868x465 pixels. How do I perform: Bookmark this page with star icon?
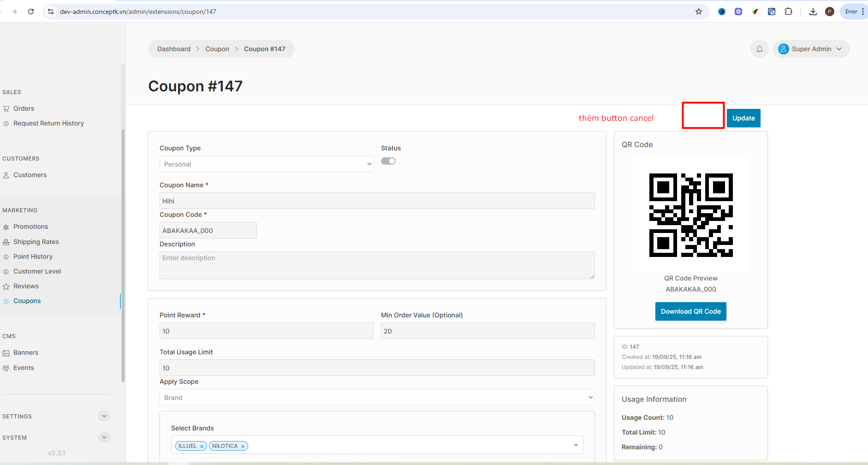(699, 12)
